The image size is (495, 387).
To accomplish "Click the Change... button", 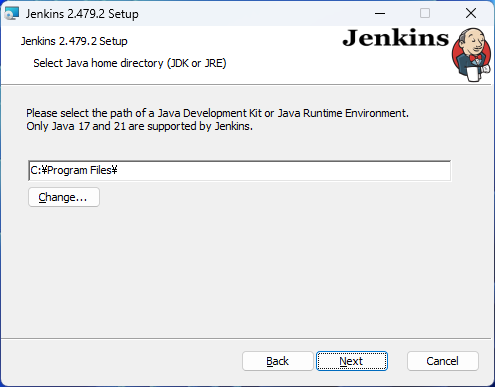I will tap(64, 197).
